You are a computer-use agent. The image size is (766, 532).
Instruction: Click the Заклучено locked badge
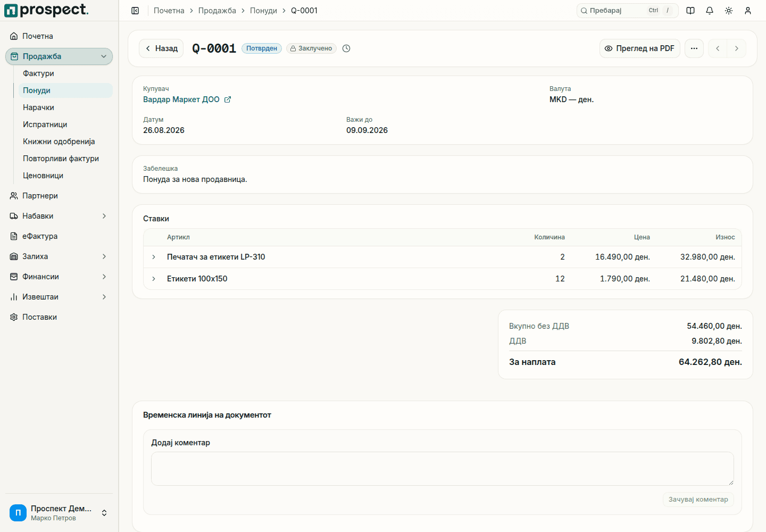[x=311, y=48]
